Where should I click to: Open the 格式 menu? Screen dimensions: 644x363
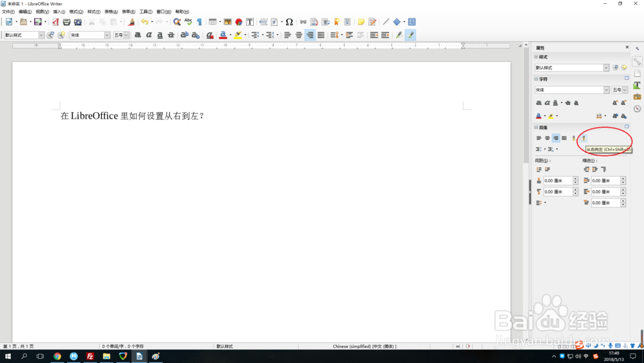(x=76, y=12)
